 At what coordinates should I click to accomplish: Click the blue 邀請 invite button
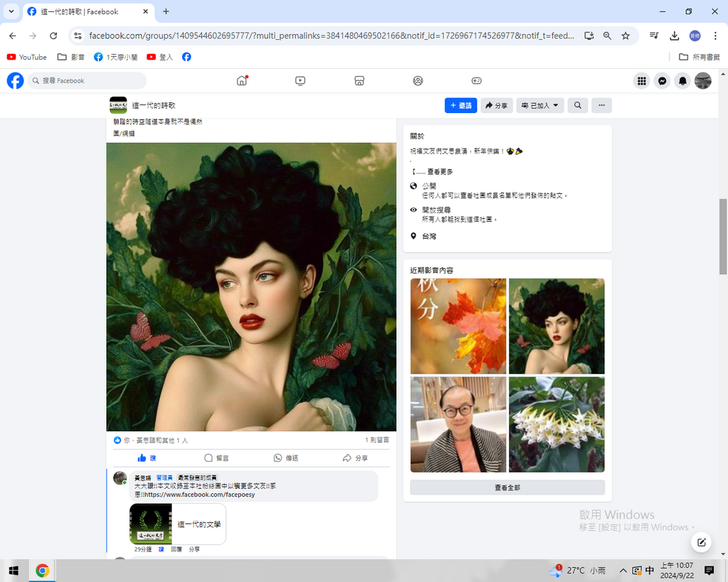coord(461,105)
